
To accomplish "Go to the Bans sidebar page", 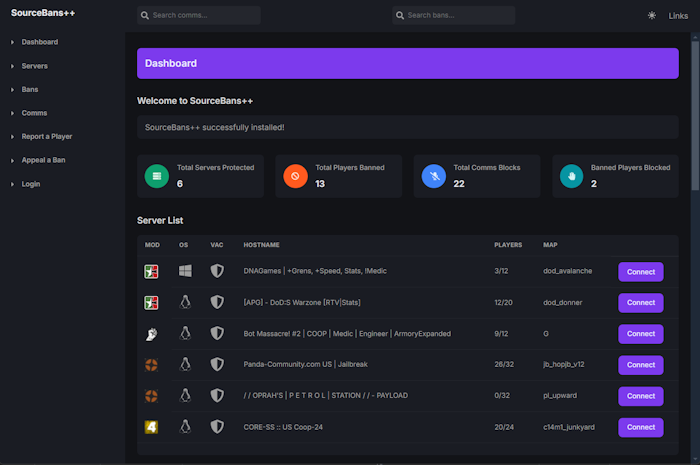I will pyautogui.click(x=30, y=90).
